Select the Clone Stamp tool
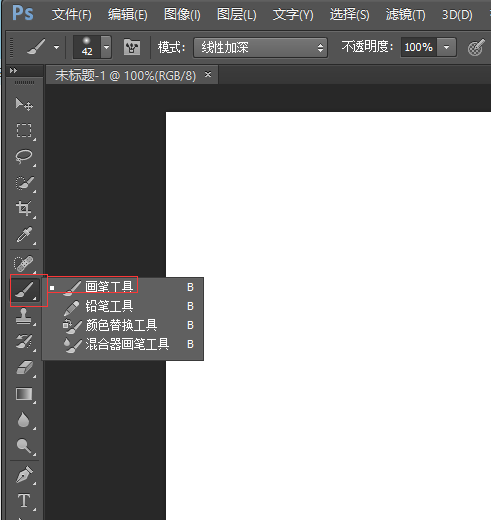Screen dimensions: 491x520 click(24, 316)
